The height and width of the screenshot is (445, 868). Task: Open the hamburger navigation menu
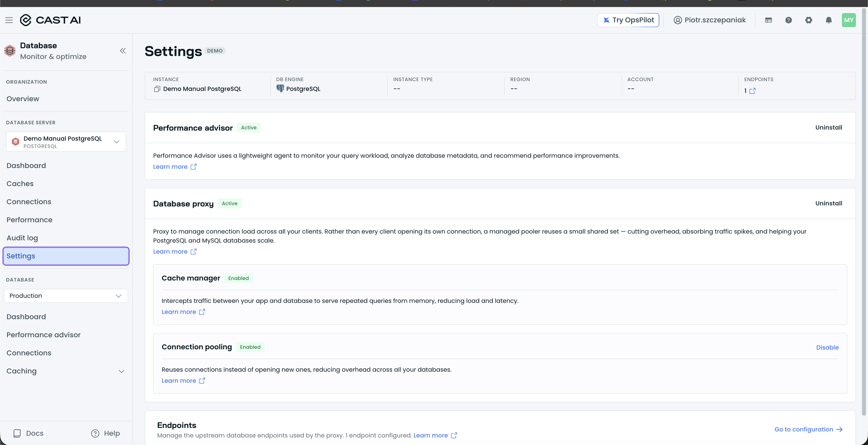[9, 20]
